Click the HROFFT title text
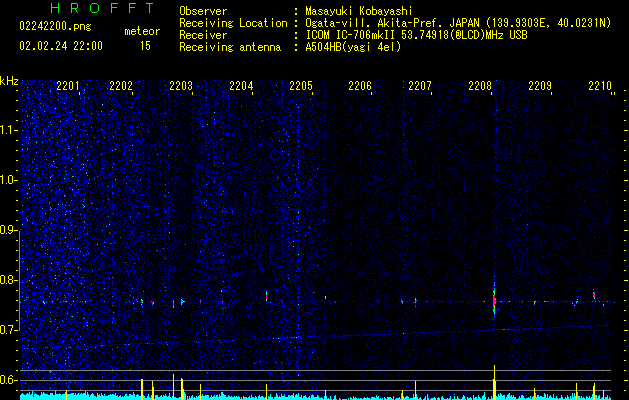The image size is (629, 400). tap(103, 8)
